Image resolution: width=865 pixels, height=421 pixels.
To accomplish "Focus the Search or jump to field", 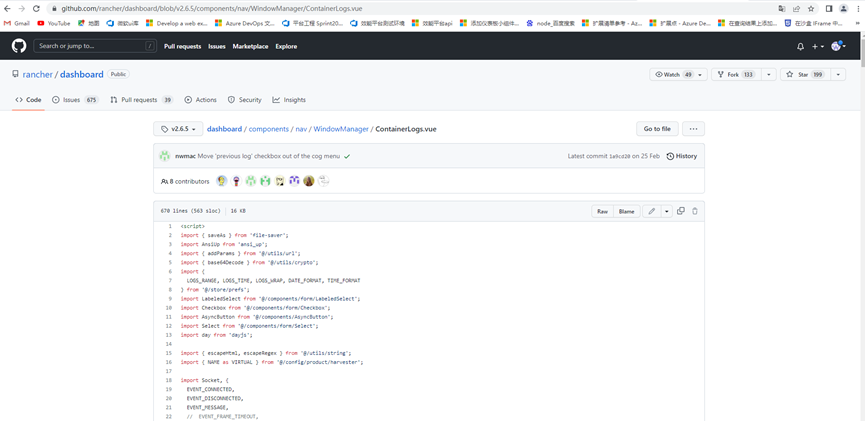I will (x=95, y=46).
